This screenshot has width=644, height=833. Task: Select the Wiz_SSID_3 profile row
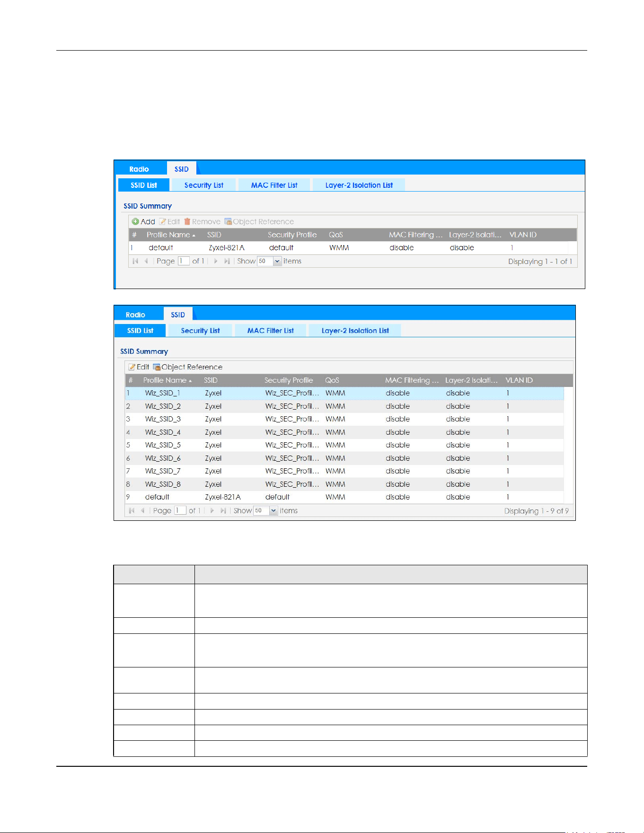click(x=344, y=419)
